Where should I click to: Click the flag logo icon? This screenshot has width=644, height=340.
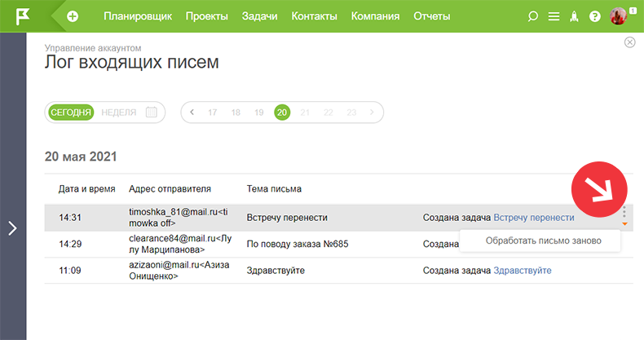[23, 16]
